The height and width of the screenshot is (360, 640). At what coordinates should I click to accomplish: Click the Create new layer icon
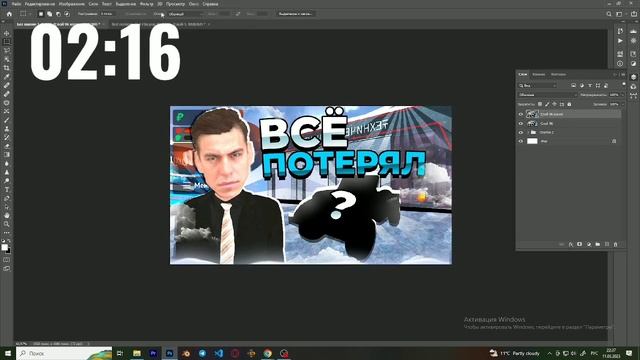607,244
